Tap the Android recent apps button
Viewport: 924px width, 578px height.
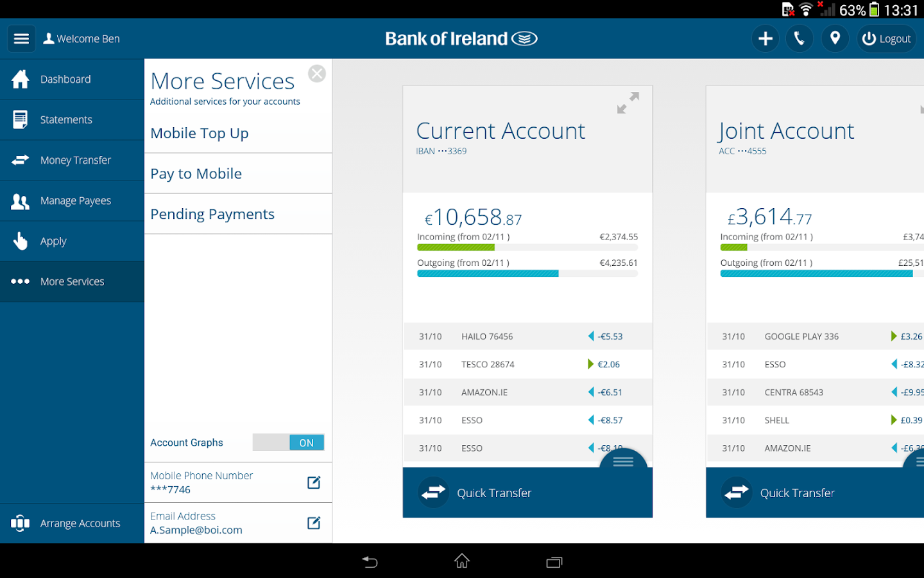pos(554,562)
